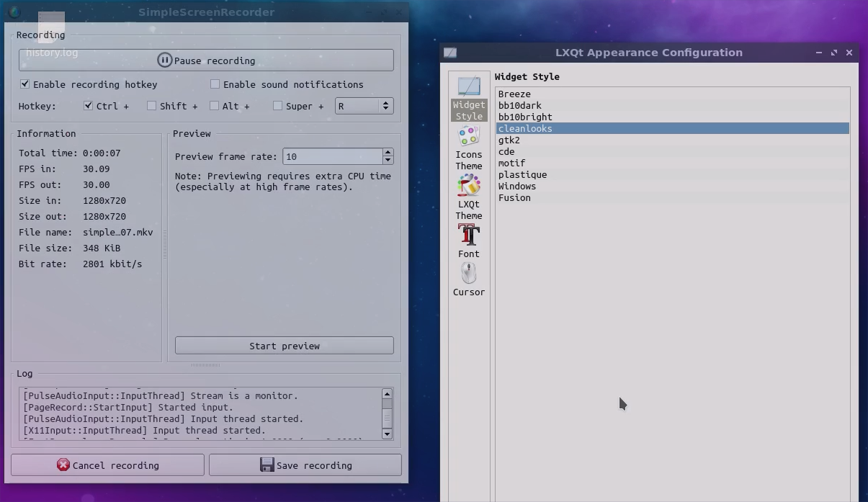Disable the Enable recording hotkey checkbox

click(24, 84)
